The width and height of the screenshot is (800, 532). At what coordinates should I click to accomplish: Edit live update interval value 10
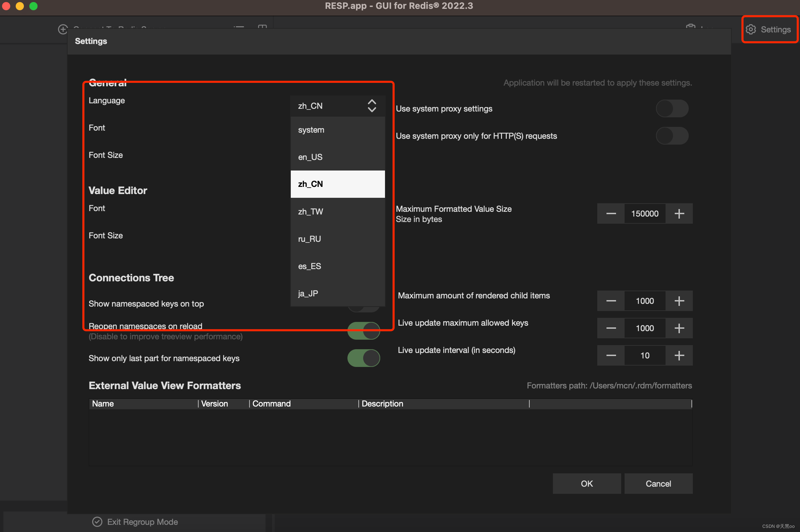coord(645,355)
